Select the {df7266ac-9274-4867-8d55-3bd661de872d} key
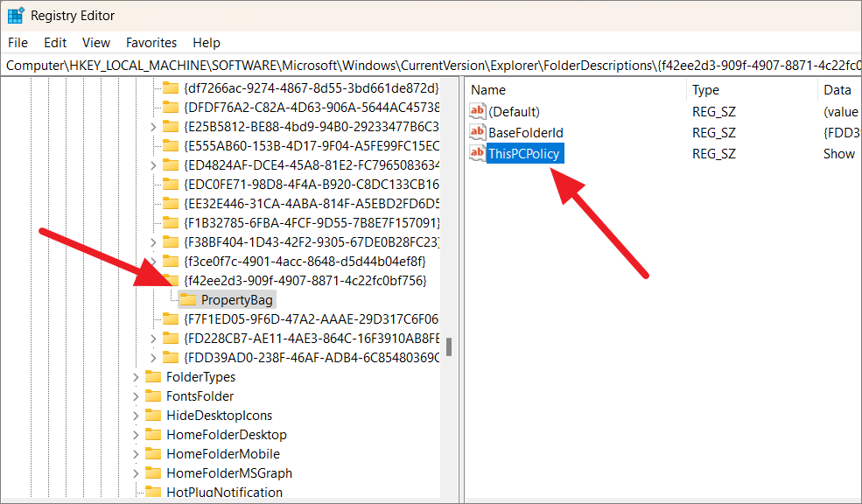This screenshot has height=504, width=862. (312, 88)
